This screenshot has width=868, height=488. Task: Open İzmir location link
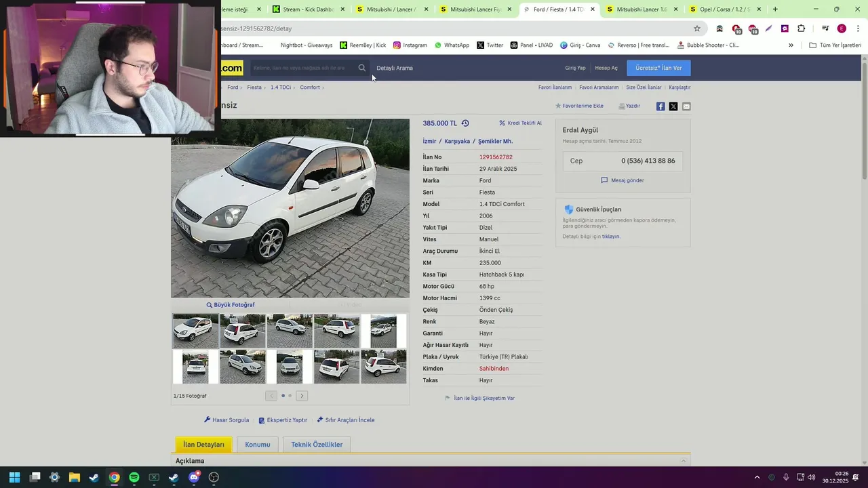430,141
